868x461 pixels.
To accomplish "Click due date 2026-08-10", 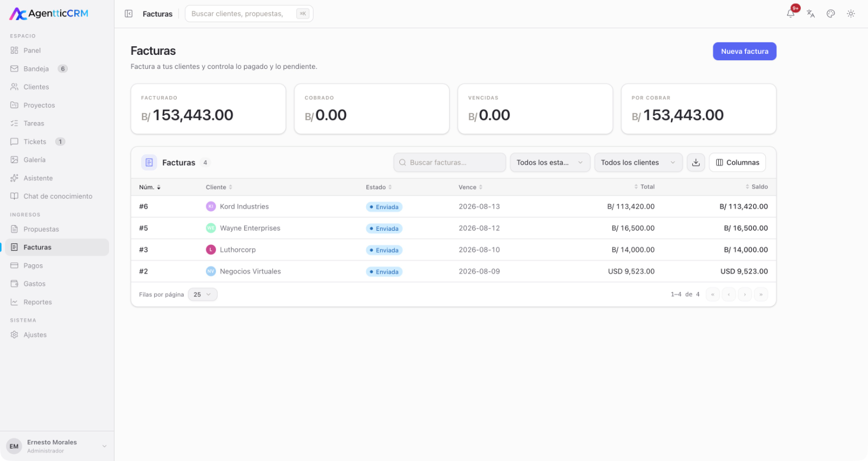I will 480,250.
